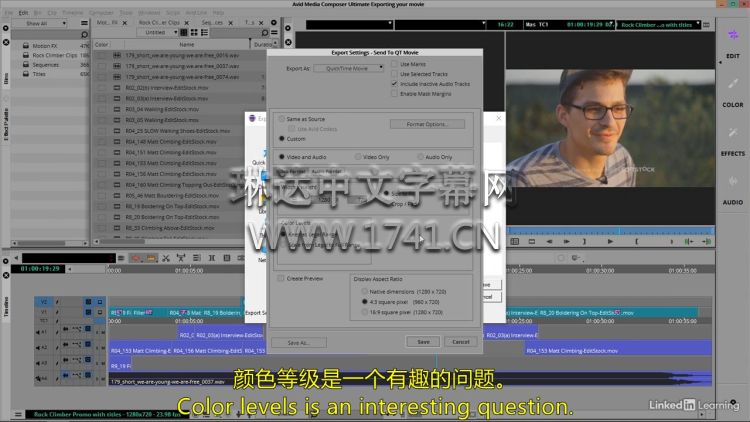Open the Timeline menu
750x422 pixels.
[x=73, y=12]
